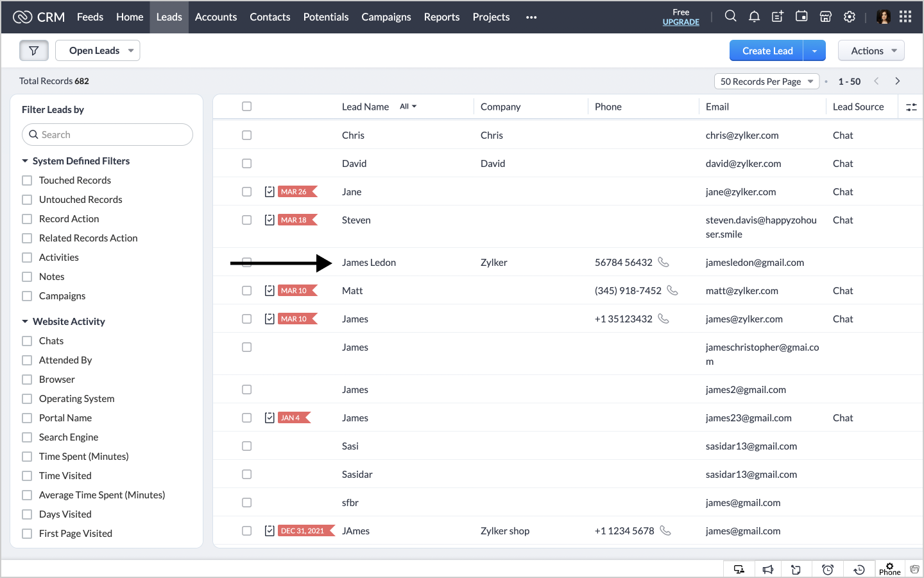Open the notifications bell
The height and width of the screenshot is (578, 924).
click(x=755, y=17)
